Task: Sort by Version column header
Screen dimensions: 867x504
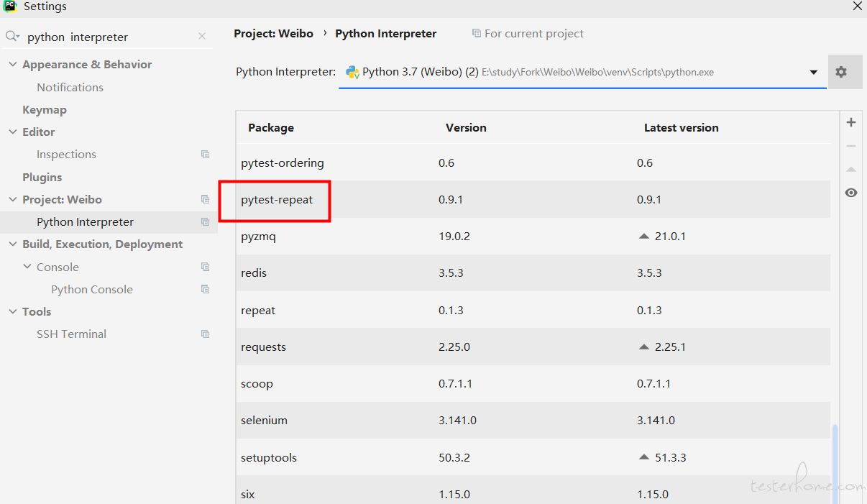Action: click(x=466, y=128)
